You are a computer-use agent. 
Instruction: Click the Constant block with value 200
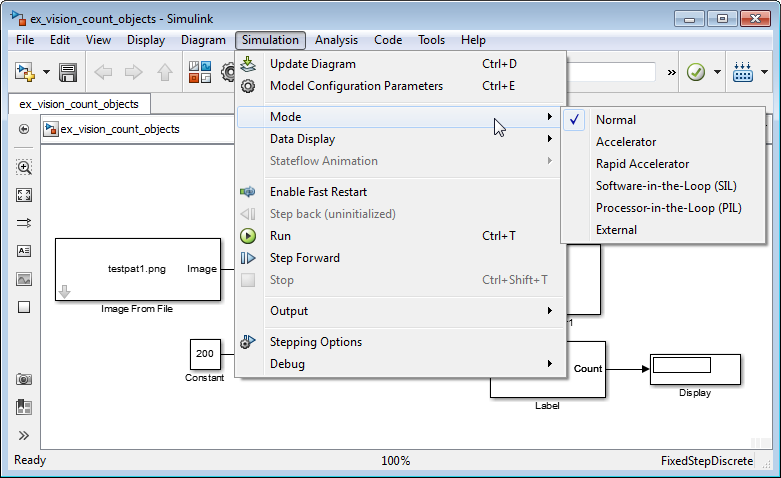click(x=205, y=353)
